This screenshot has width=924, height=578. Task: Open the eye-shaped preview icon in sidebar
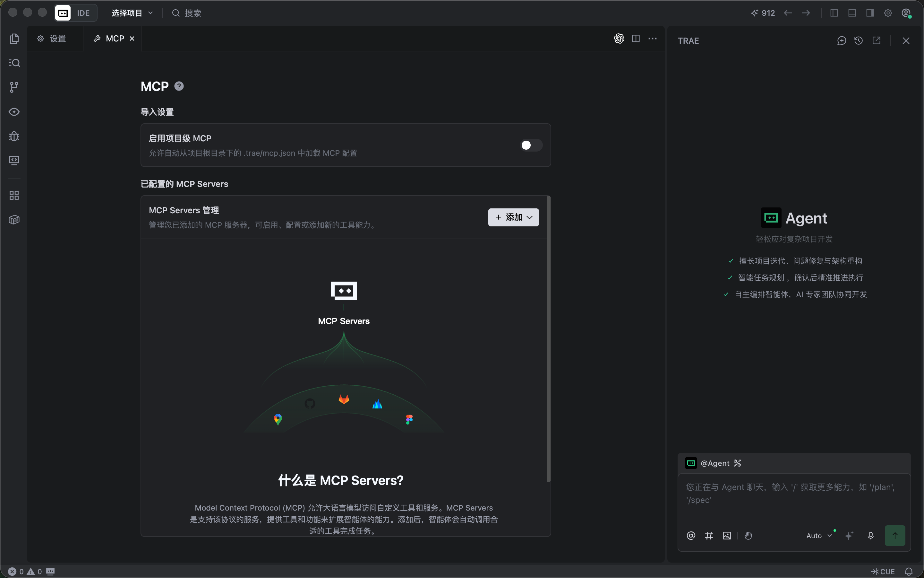tap(14, 112)
